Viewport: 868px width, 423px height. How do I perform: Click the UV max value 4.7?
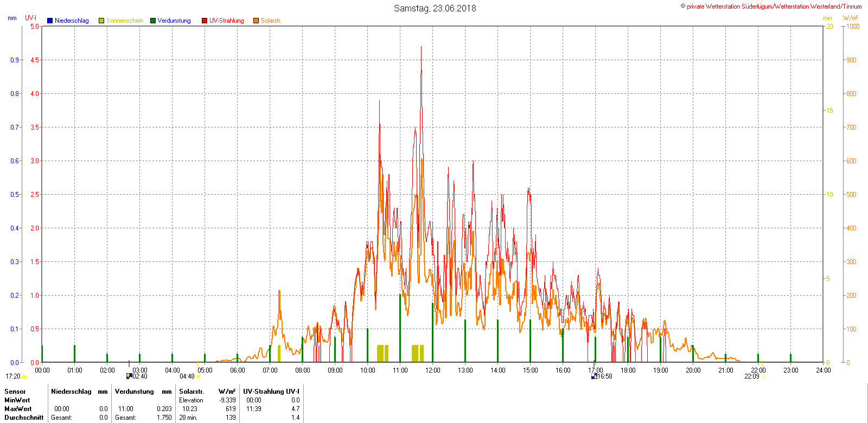pos(295,409)
